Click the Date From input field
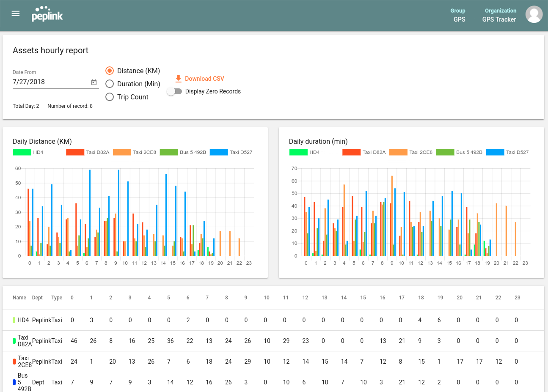548x392 pixels. pos(47,82)
